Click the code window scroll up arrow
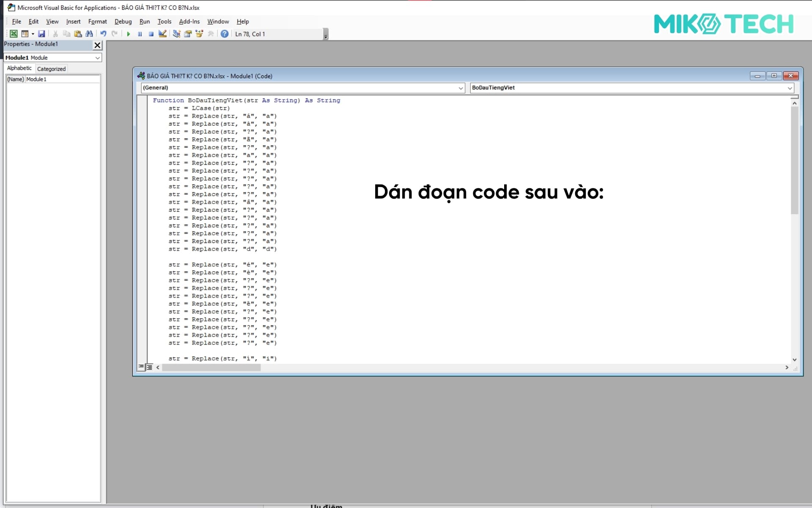Viewport: 812px width, 508px height. point(795,103)
